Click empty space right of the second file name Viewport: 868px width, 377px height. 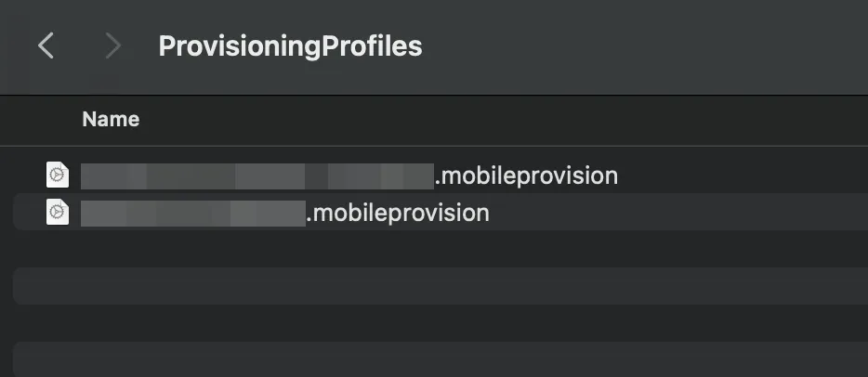[678, 213]
